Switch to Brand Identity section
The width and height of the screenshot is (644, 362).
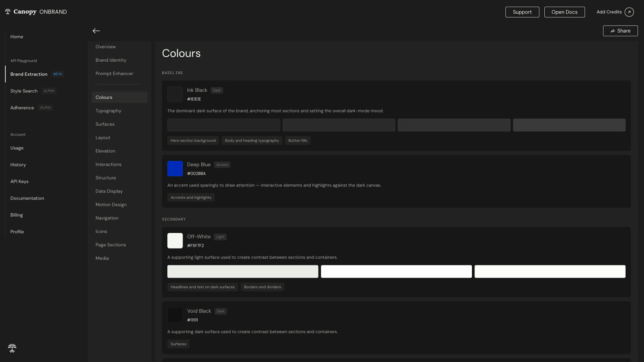click(x=111, y=60)
